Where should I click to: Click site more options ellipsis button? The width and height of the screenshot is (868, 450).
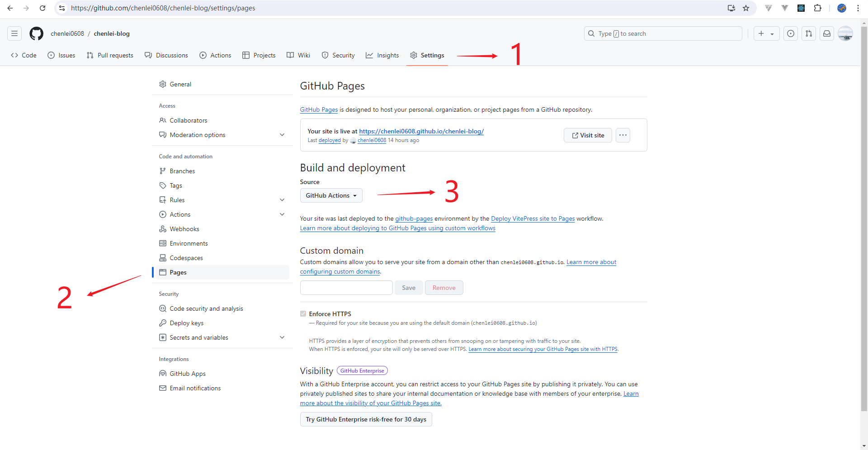pos(623,135)
